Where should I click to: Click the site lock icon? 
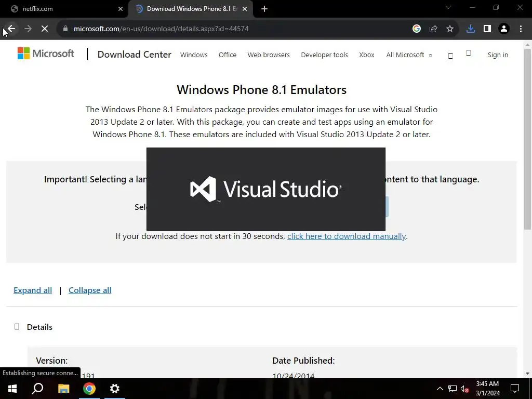[x=65, y=29]
